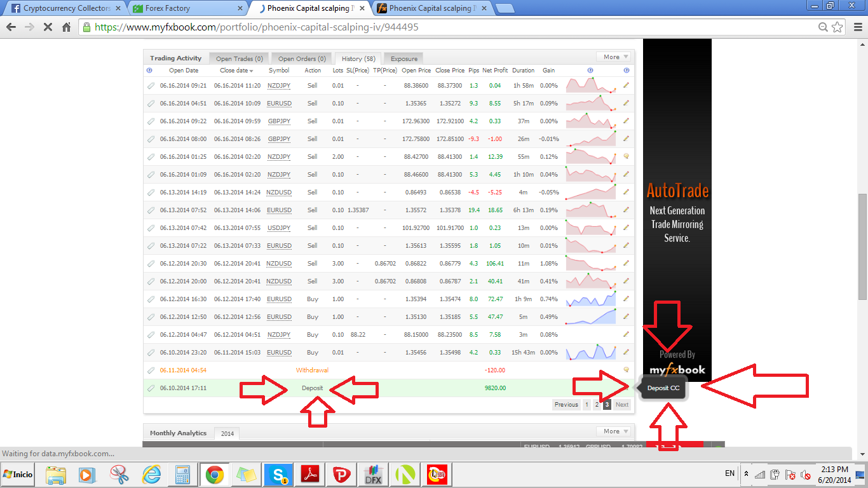Image resolution: width=868 pixels, height=488 pixels.
Task: Click the comment bubble icon on the Withdrawal row
Action: point(626,370)
